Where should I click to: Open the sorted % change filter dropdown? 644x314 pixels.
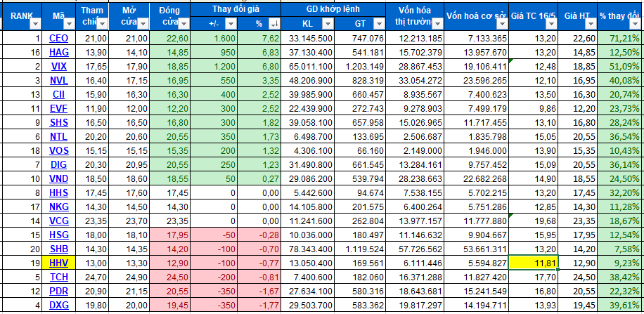tap(274, 24)
